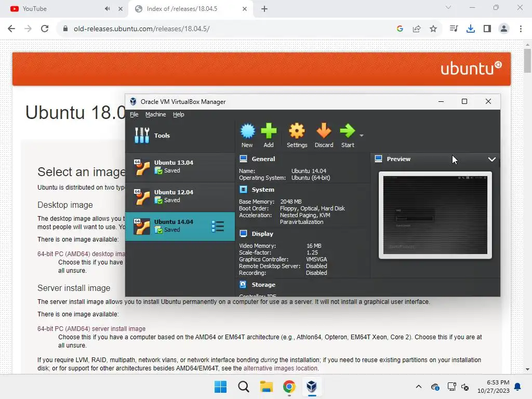Screen dimensions: 532x399
Task: Go forward in Chrome
Action: coord(28,29)
